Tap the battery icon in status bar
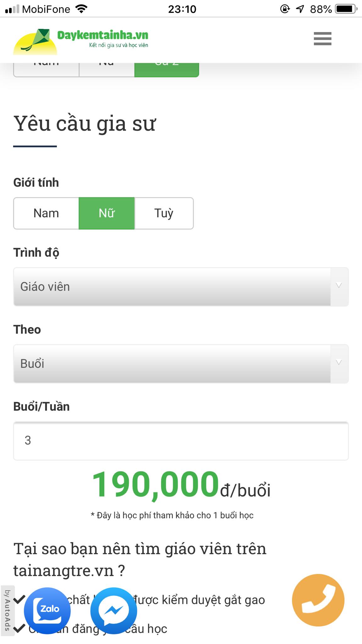Viewport: 362px width, 644px height. (346, 9)
